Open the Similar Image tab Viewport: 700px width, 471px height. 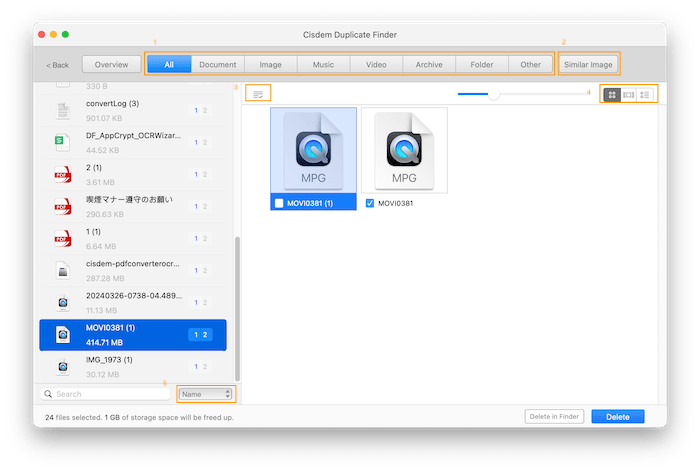(588, 65)
